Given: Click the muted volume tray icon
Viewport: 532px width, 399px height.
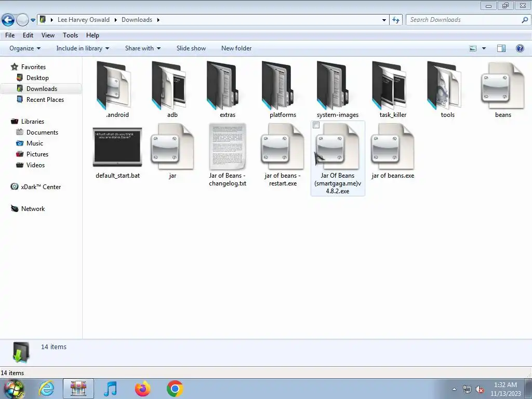Looking at the screenshot, I should click(x=480, y=390).
